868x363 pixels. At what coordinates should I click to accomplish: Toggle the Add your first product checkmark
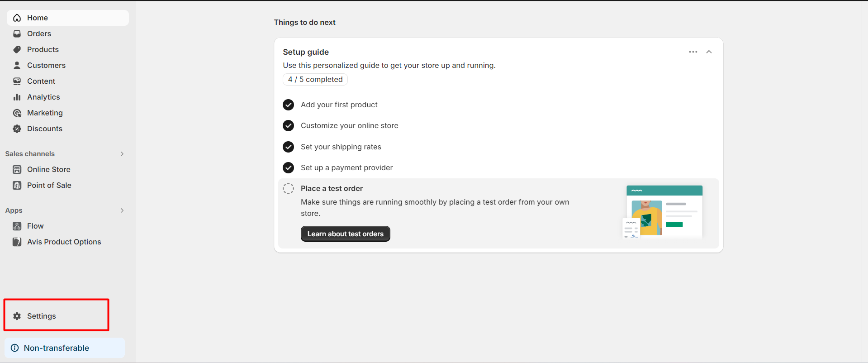click(x=288, y=105)
